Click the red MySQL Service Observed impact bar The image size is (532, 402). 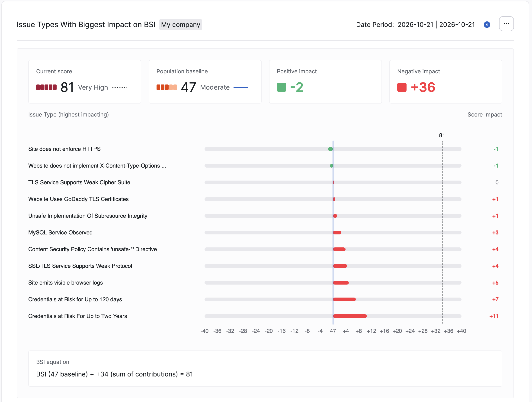click(337, 233)
